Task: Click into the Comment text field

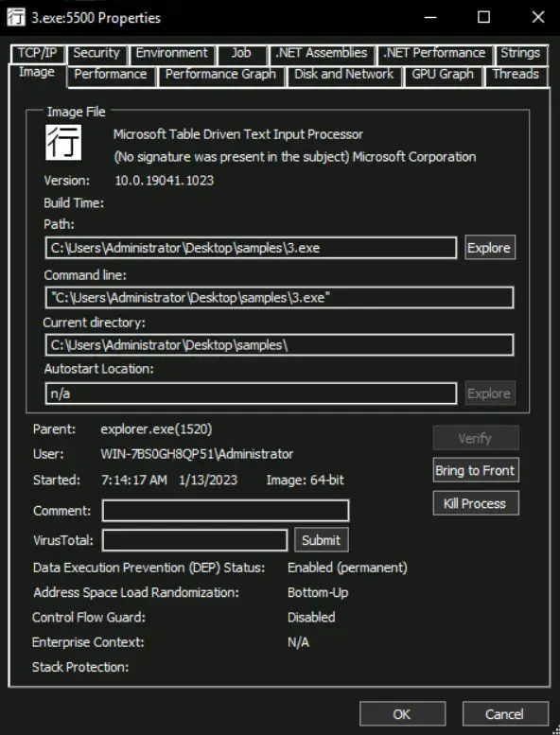Action: coord(225,511)
